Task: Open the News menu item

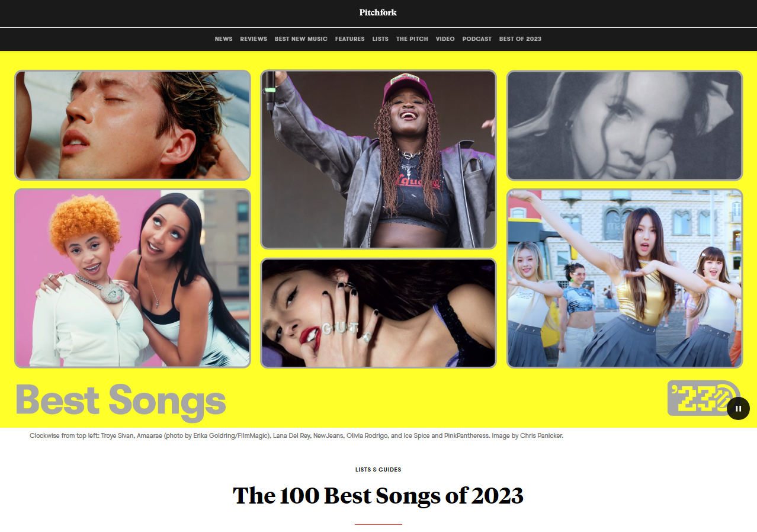Action: click(223, 39)
